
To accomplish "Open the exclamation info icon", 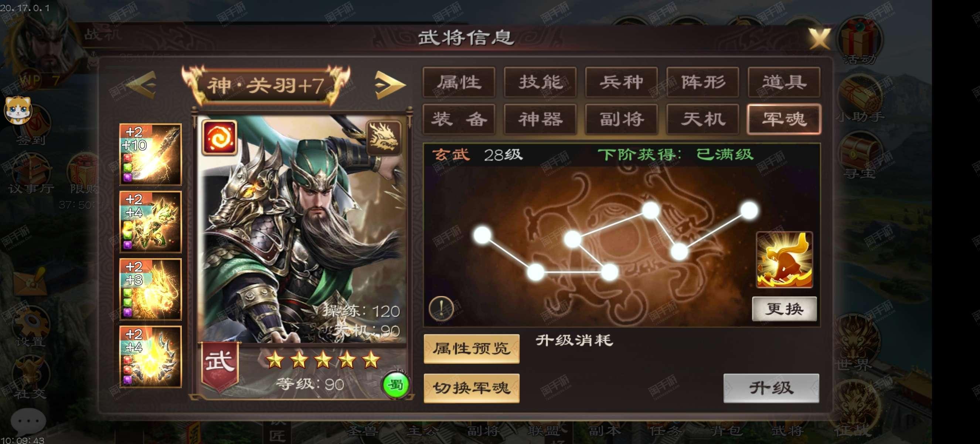I will (441, 308).
